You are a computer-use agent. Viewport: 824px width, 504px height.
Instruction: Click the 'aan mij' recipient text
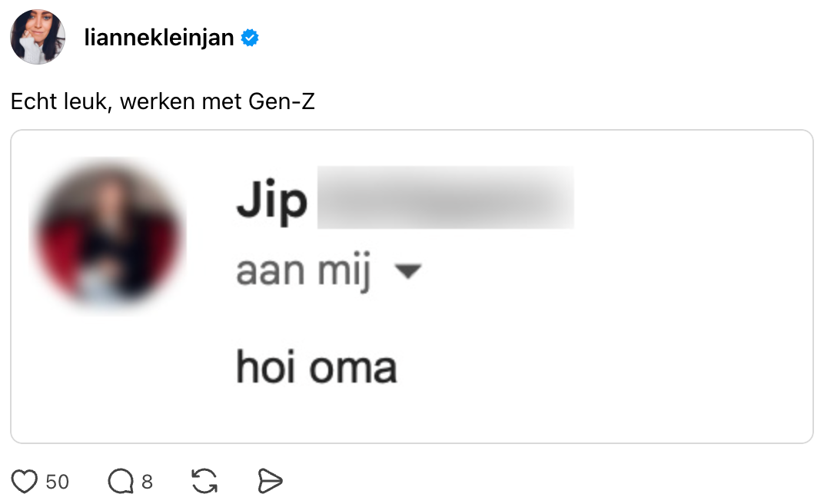click(x=304, y=271)
